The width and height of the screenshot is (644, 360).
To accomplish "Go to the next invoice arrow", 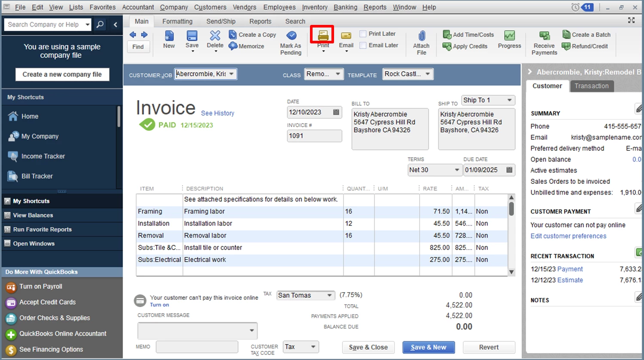I will pos(144,35).
